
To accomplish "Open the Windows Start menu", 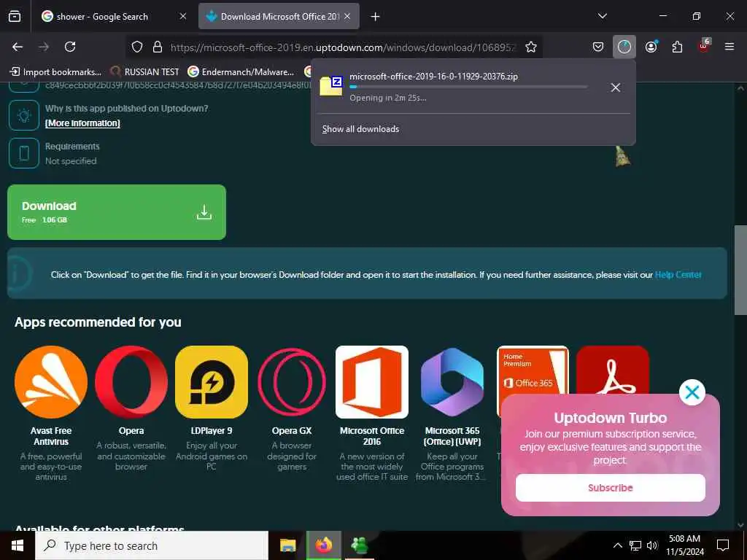I will [x=18, y=545].
